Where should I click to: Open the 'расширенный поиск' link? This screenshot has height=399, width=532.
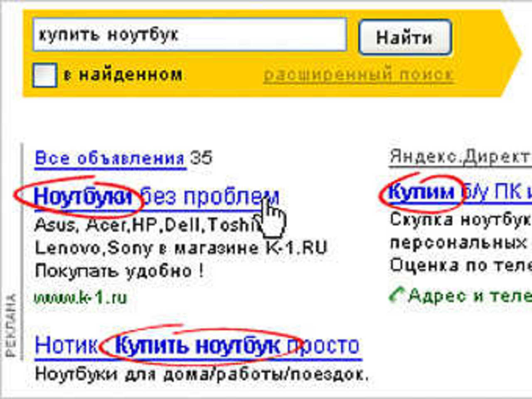[358, 75]
